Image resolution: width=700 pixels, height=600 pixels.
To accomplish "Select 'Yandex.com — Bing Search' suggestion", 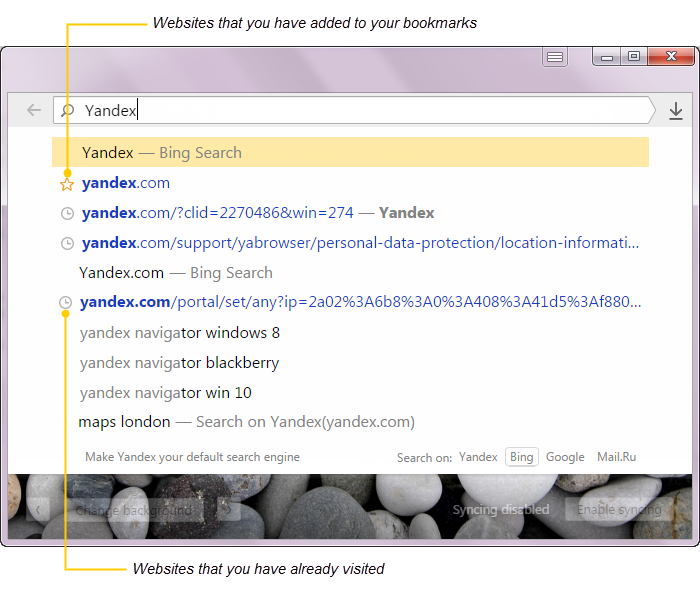I will [176, 273].
